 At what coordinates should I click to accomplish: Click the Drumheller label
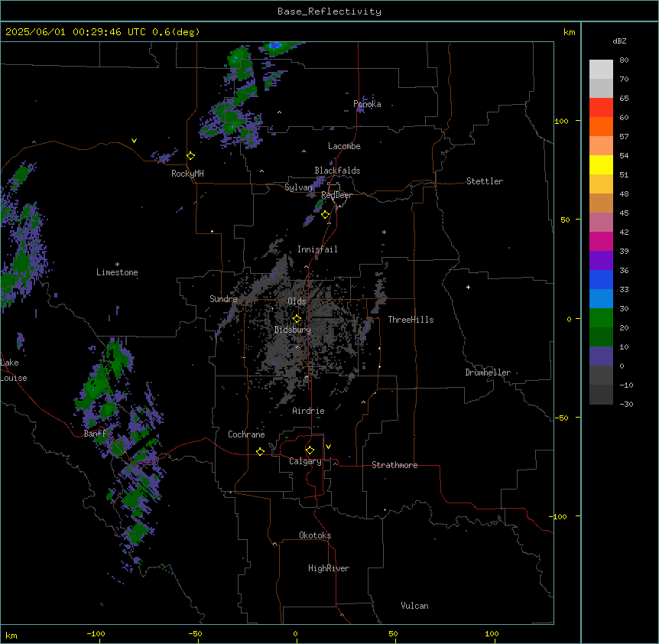click(488, 372)
